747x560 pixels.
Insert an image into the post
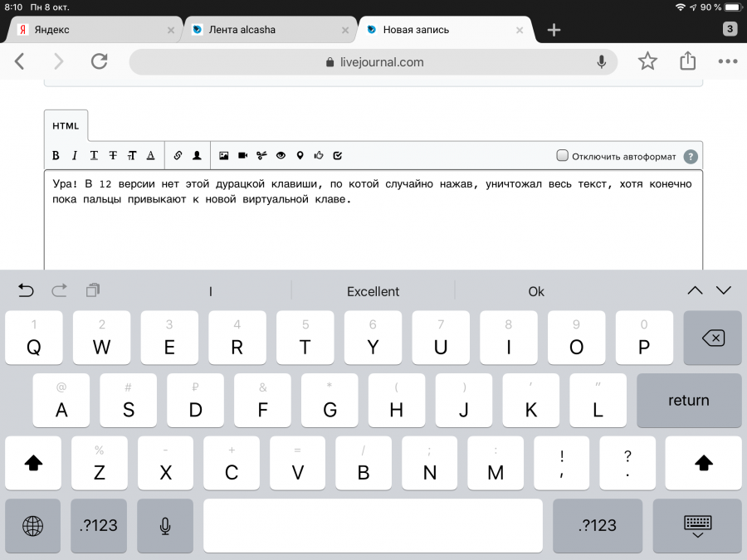point(223,155)
